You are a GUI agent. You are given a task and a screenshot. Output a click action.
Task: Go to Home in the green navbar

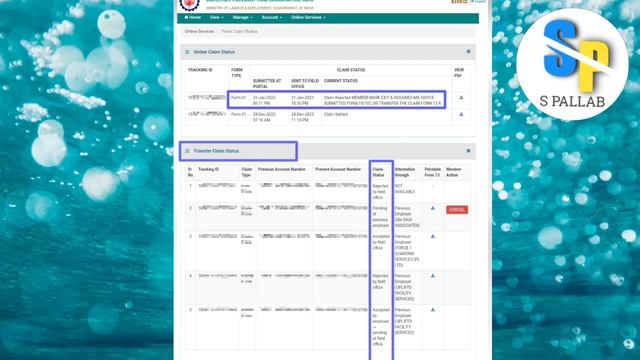tap(193, 18)
